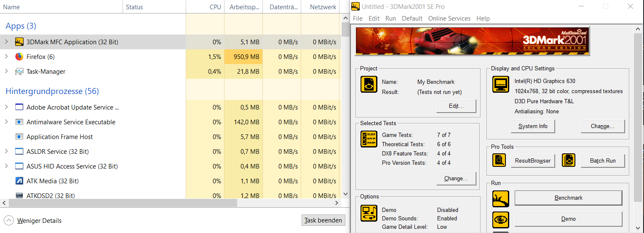Viewport: 644px width, 233px height.
Task: Click the Weniger Details collapse arrow icon
Action: coord(8,220)
